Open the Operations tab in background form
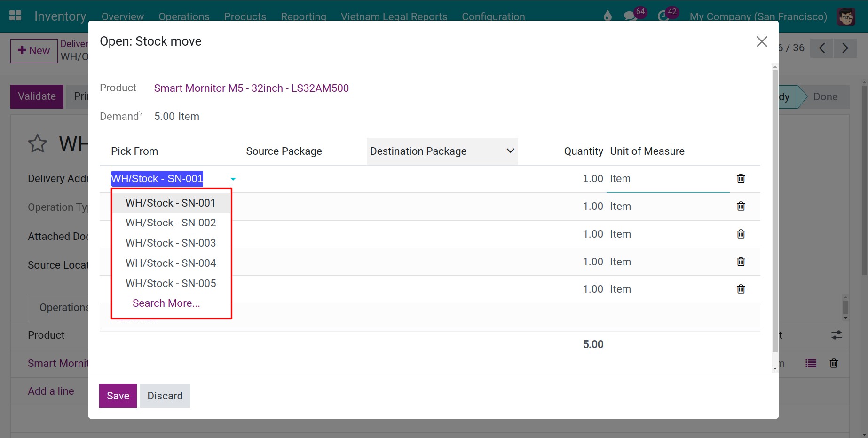 64,307
